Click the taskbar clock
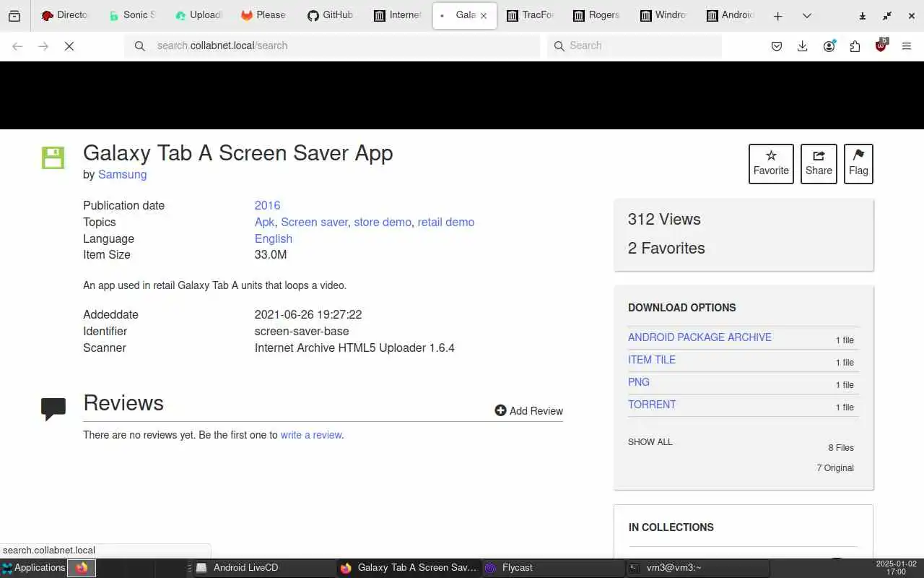 point(895,568)
